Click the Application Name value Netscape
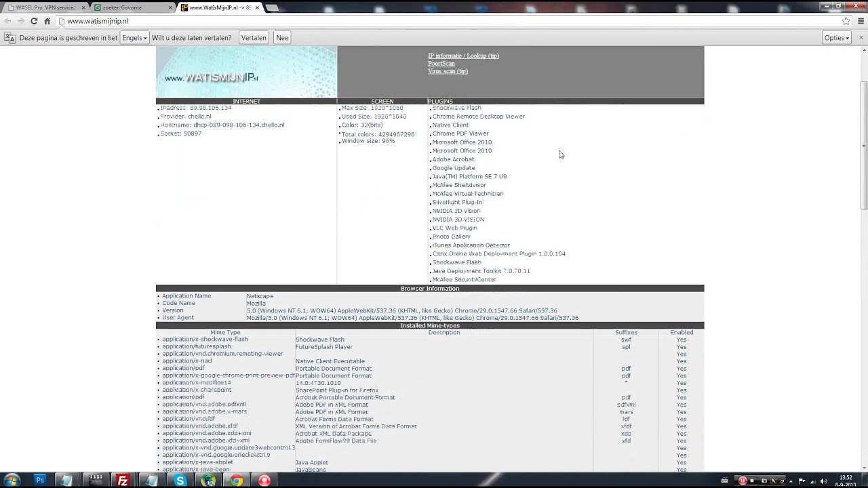Image resolution: width=868 pixels, height=488 pixels. pos(260,296)
